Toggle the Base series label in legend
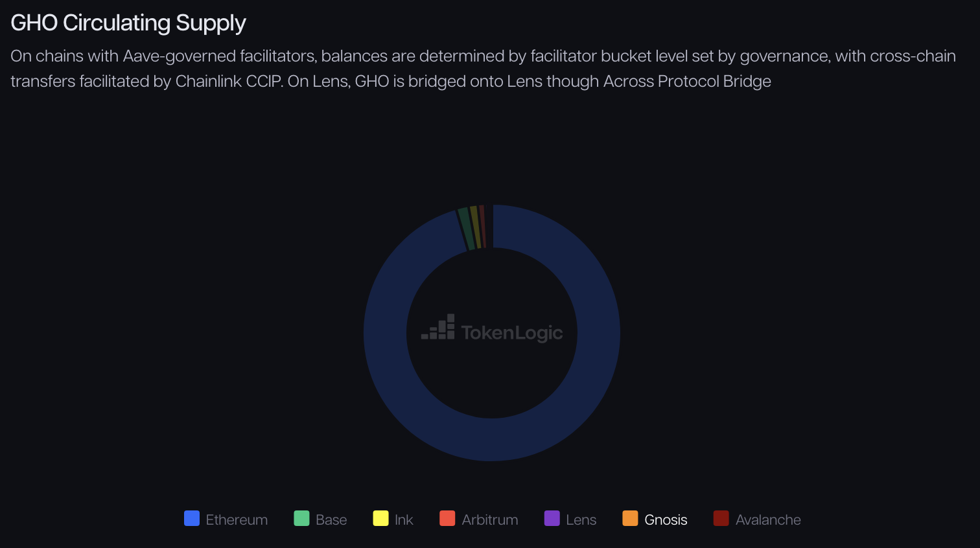This screenshot has width=980, height=548. (x=331, y=519)
